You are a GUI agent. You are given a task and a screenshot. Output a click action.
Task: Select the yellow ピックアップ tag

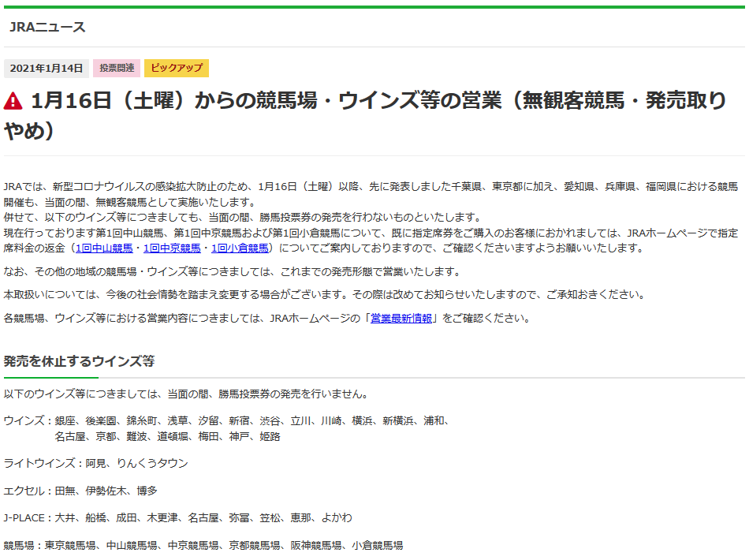[x=175, y=68]
